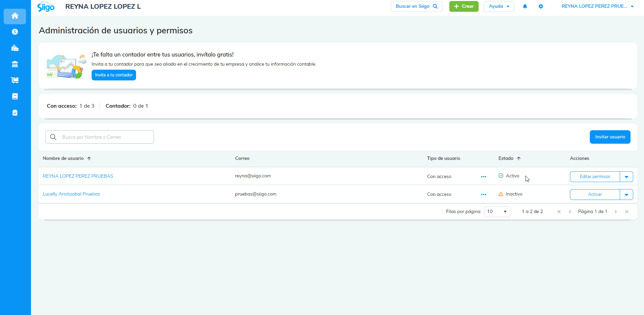
Task: Open the notifications bell icon
Action: 525,6
